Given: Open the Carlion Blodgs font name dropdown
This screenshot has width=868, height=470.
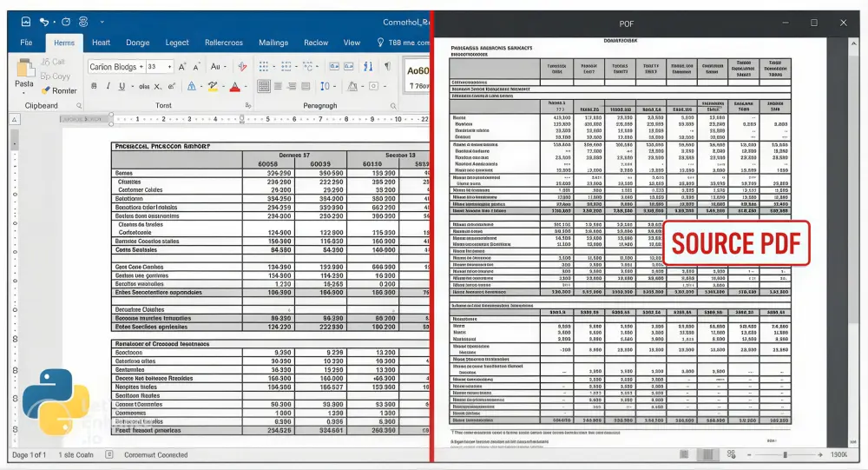Looking at the screenshot, I should pos(141,67).
